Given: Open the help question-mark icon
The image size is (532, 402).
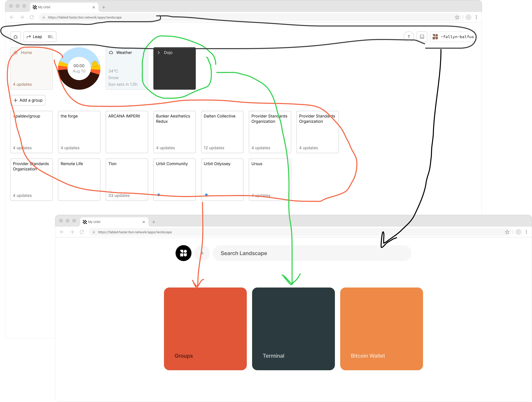Looking at the screenshot, I should coord(409,37).
